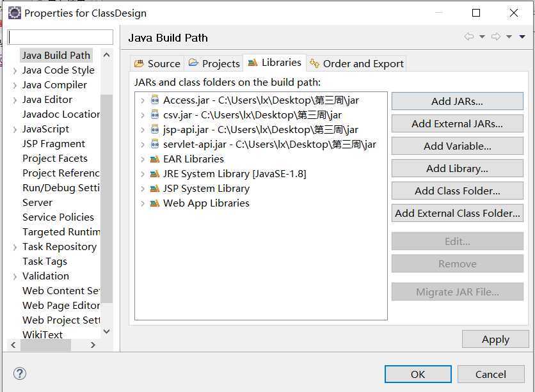Select Web Project Settings in sidebar
535x392 pixels.
click(x=61, y=320)
